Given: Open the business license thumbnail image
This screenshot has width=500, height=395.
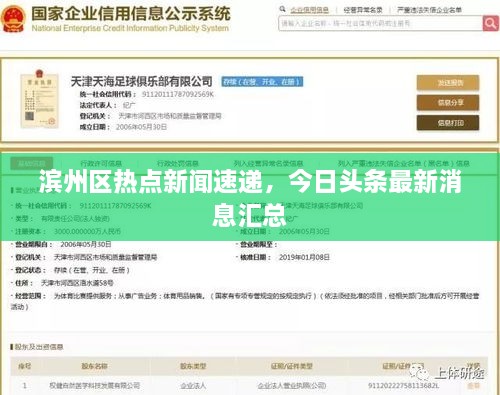Looking at the screenshot, I should click(39, 99).
